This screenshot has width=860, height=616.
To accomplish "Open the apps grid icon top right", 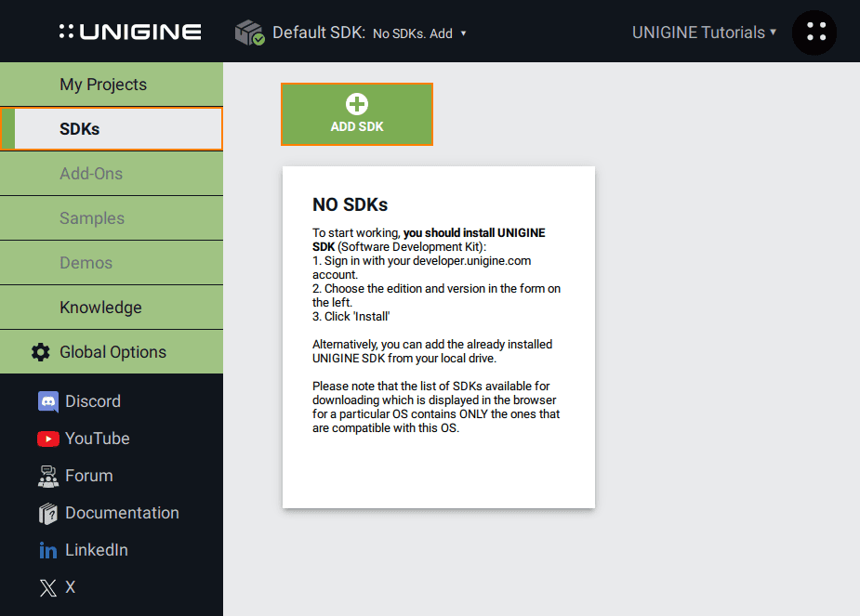I will [814, 33].
